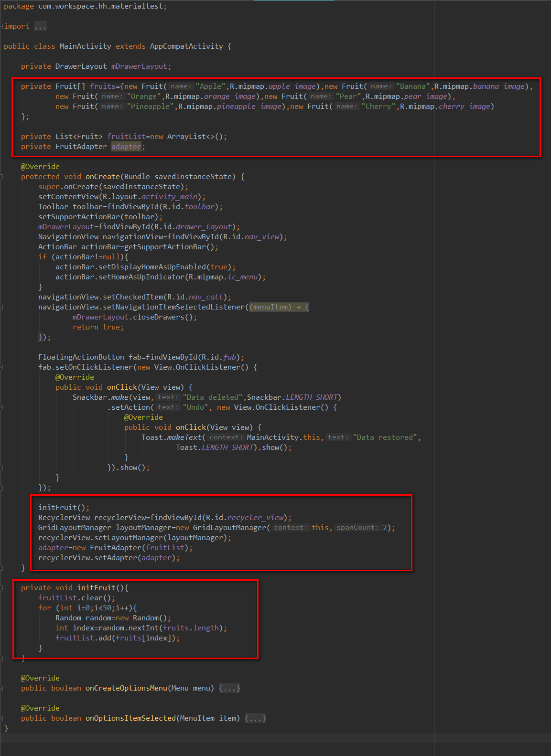Click onCreate in the method signature

(x=103, y=177)
